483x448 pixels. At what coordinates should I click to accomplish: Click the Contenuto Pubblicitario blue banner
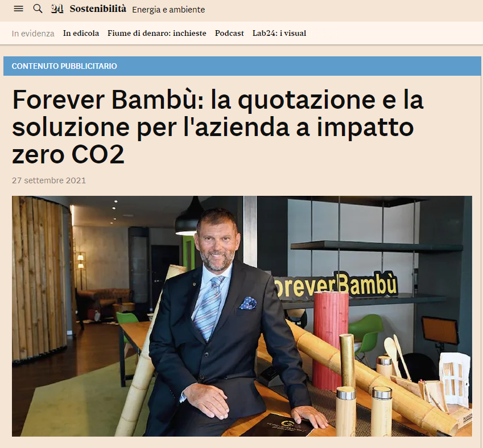click(x=242, y=66)
